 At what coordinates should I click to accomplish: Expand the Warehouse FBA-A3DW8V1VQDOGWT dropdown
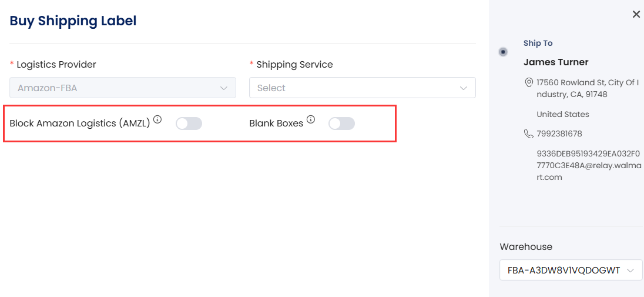click(571, 271)
